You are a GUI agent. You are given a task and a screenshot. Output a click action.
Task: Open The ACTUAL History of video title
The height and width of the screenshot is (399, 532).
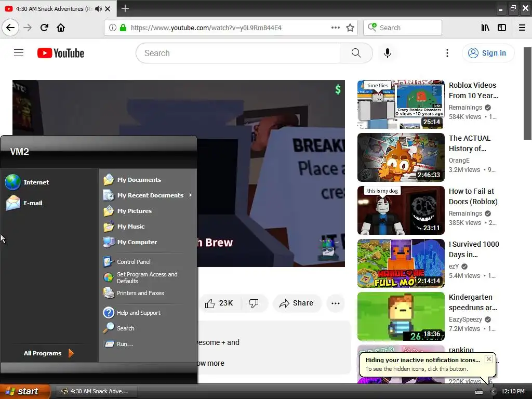point(470,143)
